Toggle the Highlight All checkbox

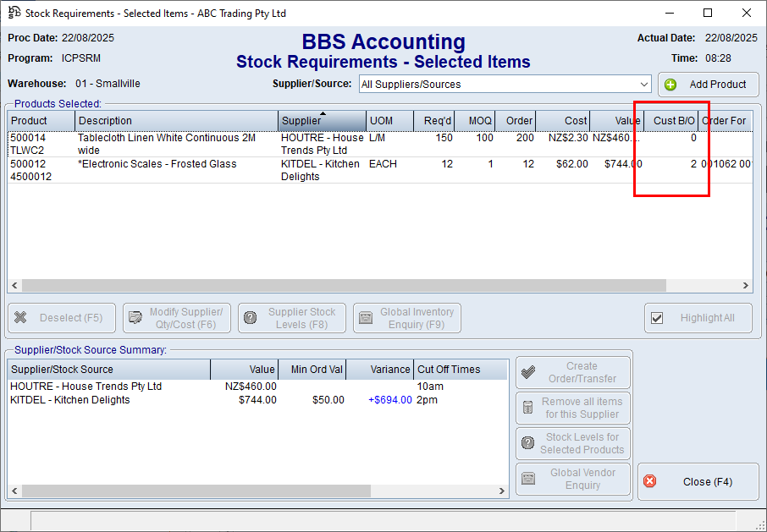click(657, 318)
